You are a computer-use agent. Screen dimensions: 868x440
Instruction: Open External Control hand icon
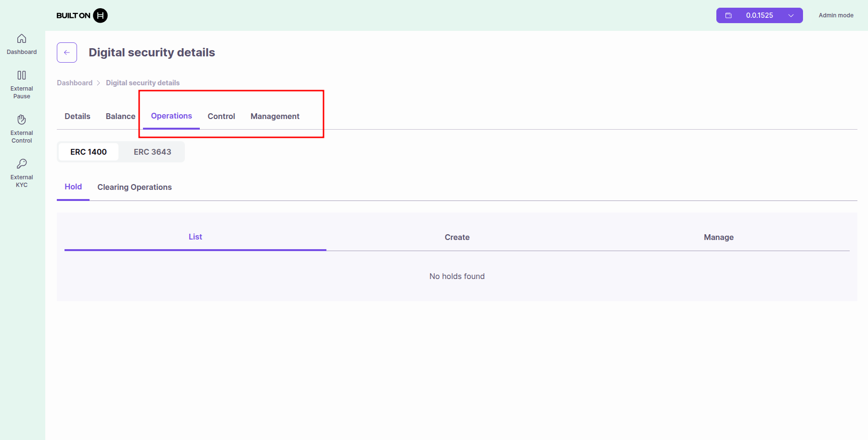tap(22, 120)
